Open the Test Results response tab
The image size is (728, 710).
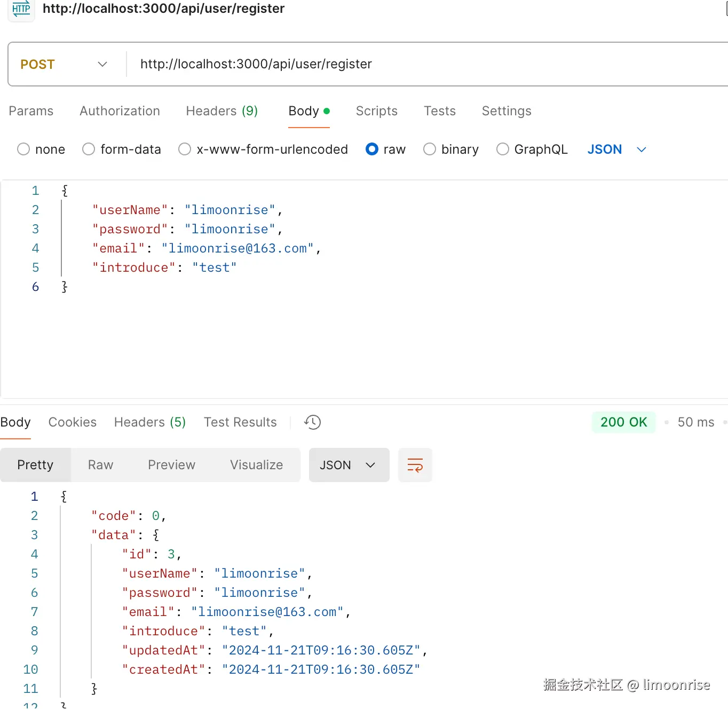click(240, 422)
